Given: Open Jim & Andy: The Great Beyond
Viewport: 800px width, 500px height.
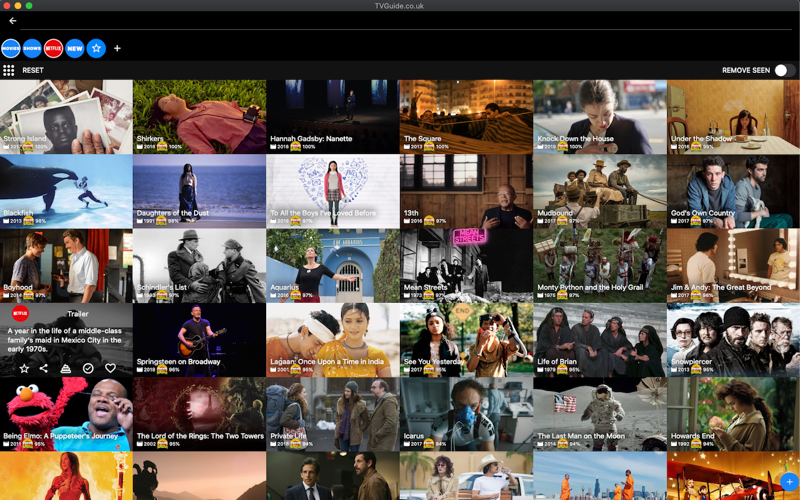Looking at the screenshot, I should [733, 266].
